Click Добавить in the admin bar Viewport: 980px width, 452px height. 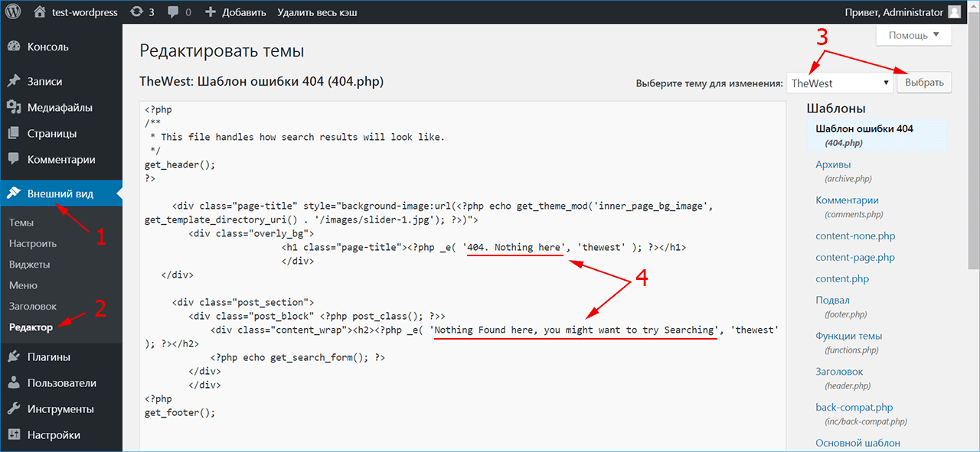(x=243, y=12)
